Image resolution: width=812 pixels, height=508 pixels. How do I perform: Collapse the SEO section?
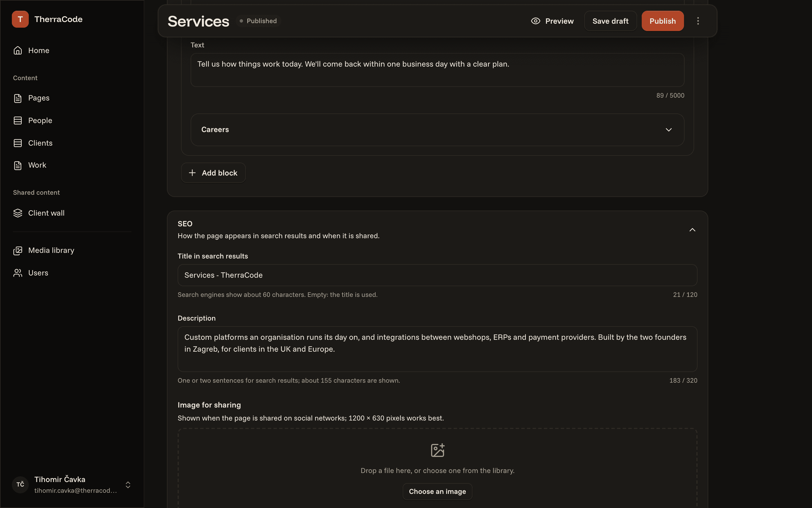(x=692, y=230)
